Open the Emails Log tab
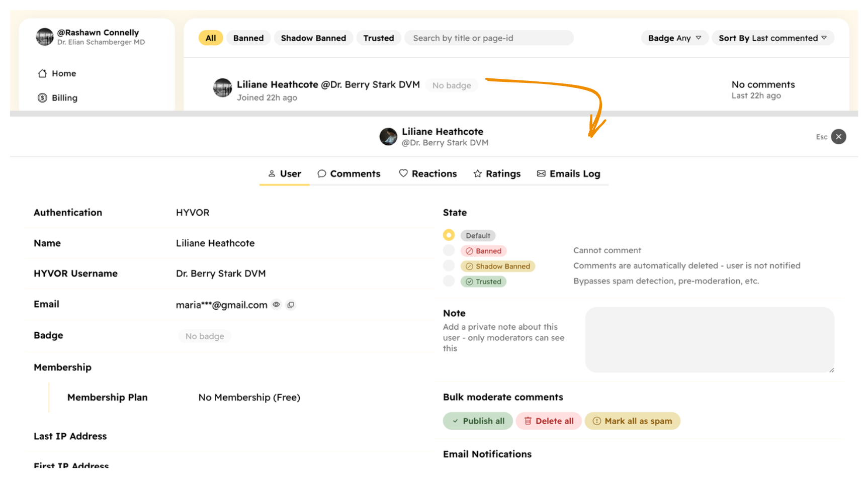This screenshot has height=478, width=868. [568, 174]
